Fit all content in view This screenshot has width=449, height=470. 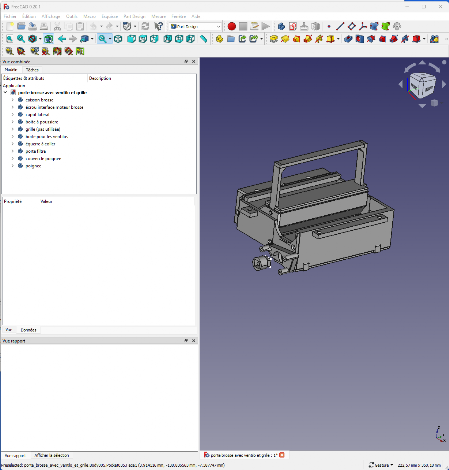(x=10, y=39)
